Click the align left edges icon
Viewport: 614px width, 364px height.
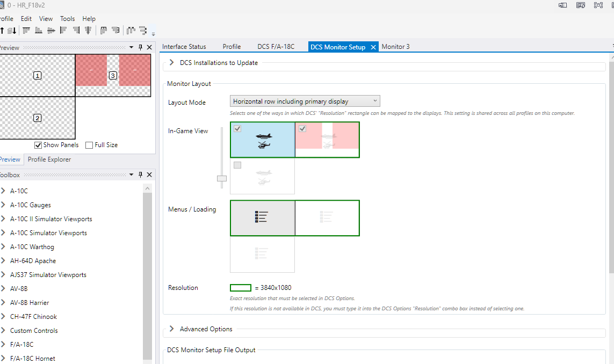point(63,30)
